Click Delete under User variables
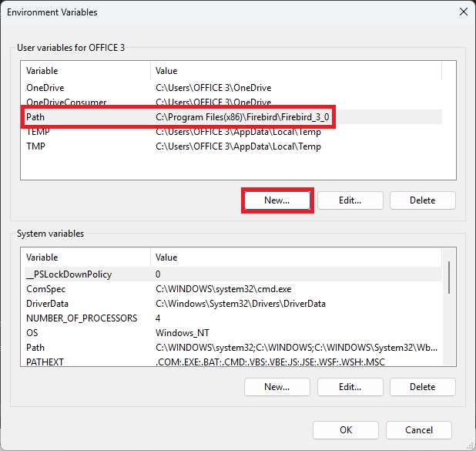The width and height of the screenshot is (476, 451). (422, 200)
